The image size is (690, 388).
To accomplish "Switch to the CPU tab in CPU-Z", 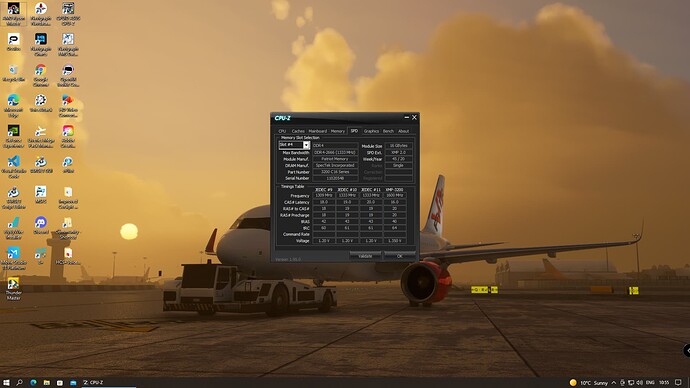I will click(282, 131).
